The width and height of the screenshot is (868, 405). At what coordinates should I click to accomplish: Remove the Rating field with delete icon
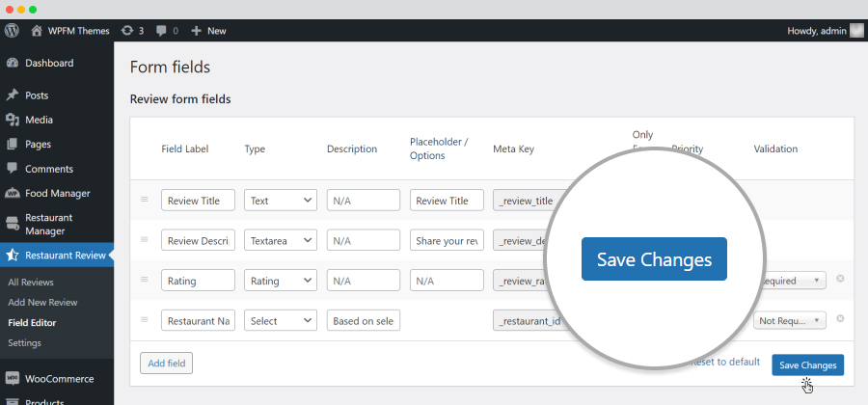[x=840, y=279]
